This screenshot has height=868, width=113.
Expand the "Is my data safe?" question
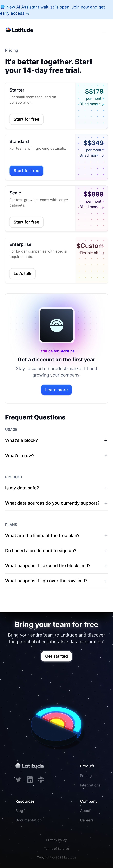56,488
